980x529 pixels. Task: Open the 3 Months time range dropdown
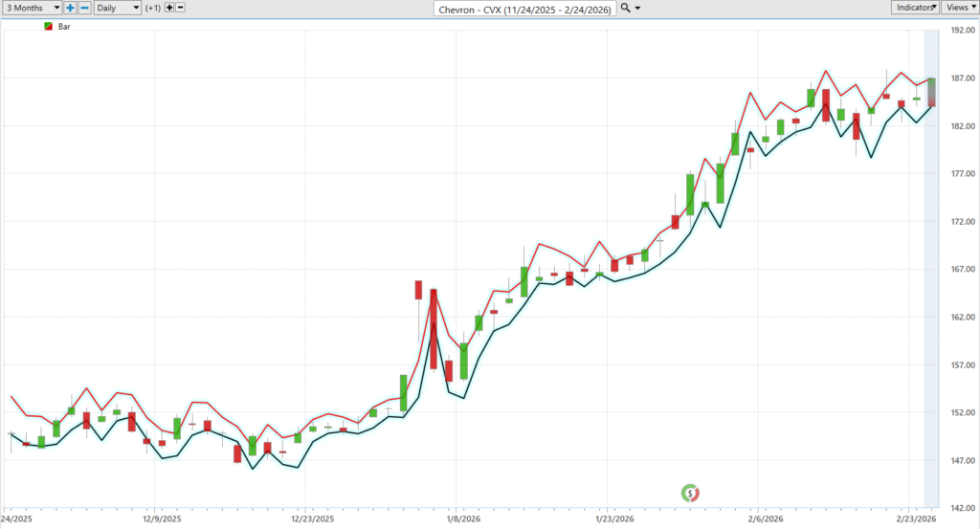(31, 8)
